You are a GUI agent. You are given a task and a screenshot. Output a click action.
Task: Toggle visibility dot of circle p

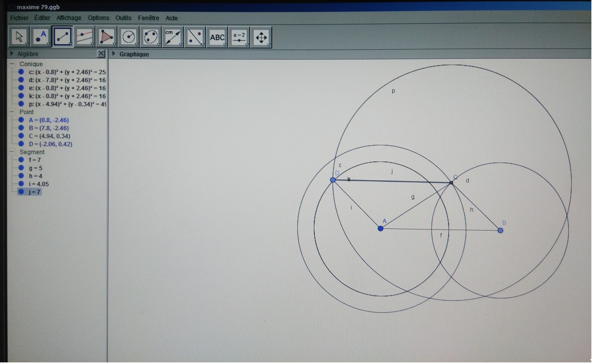pos(21,104)
